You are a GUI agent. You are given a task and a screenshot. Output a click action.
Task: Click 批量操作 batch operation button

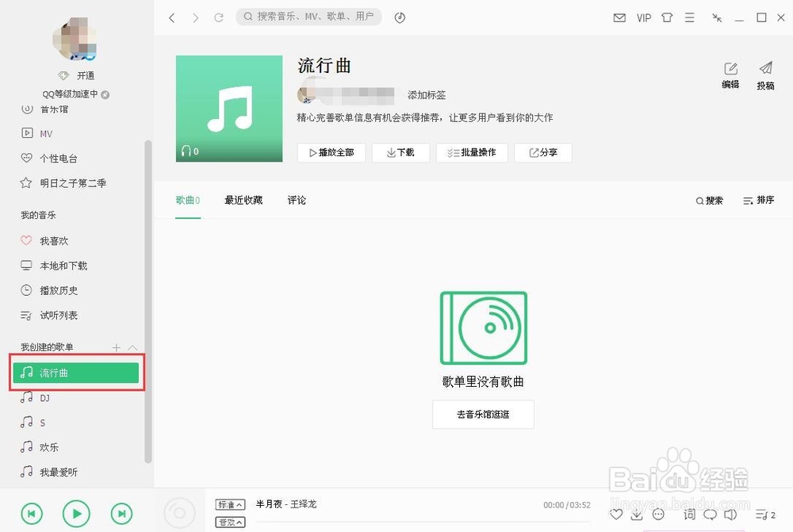coord(472,153)
